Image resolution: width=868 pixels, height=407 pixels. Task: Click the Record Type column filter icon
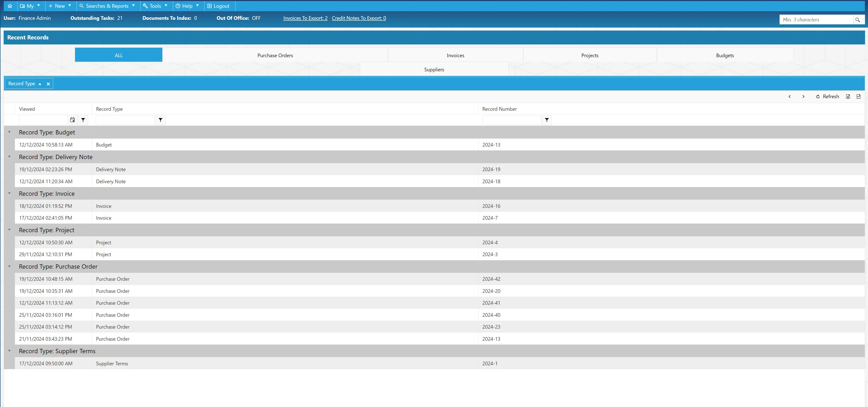[161, 120]
